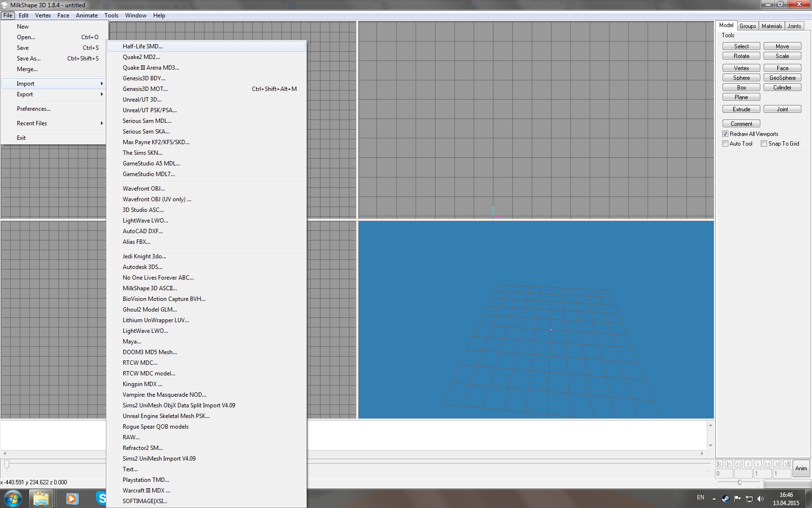This screenshot has height=508, width=812.
Task: Open the Animate menu
Action: (87, 15)
